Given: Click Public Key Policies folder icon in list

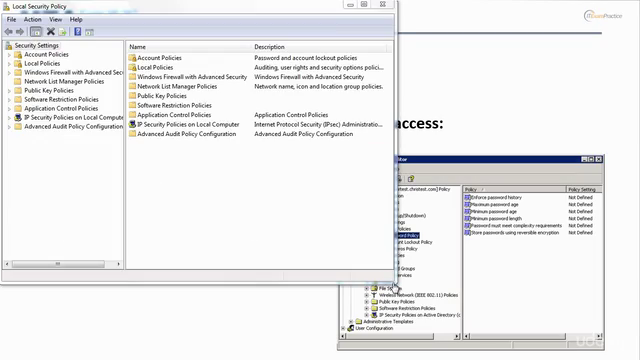Looking at the screenshot, I should tap(132, 96).
